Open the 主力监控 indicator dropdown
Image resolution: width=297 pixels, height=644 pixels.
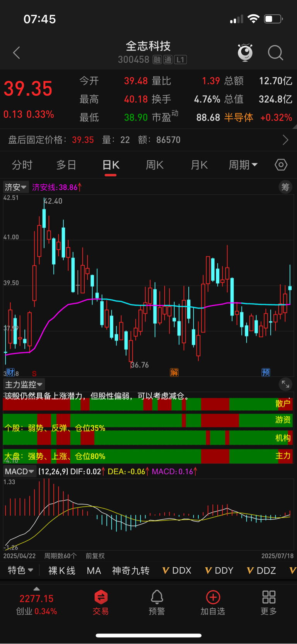pyautogui.click(x=24, y=384)
